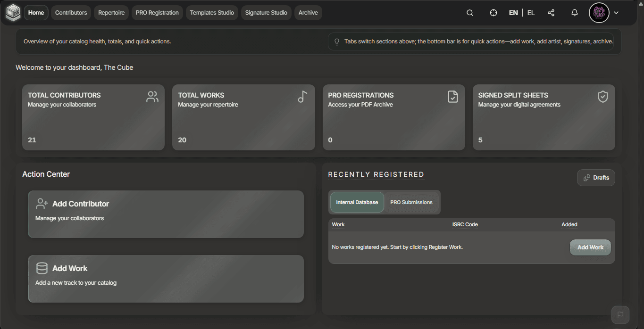This screenshot has height=329, width=644.
Task: Click the lightbulb tip icon
Action: 337,41
